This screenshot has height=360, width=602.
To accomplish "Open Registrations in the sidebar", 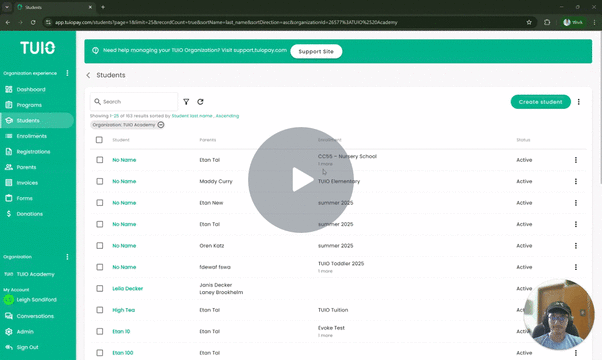I will (x=33, y=152).
